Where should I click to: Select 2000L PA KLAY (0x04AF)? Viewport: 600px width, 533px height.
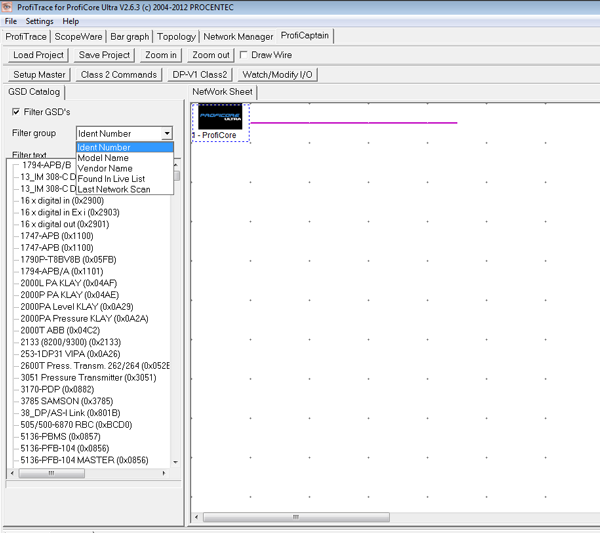click(68, 283)
